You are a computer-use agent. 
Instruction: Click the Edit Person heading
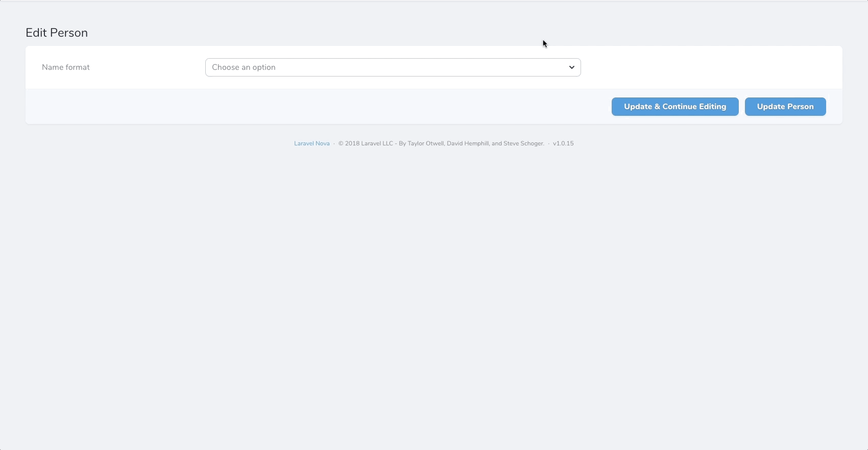click(57, 33)
